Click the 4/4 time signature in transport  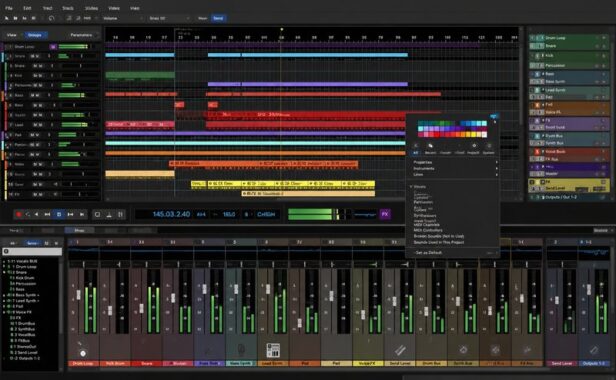[201, 214]
